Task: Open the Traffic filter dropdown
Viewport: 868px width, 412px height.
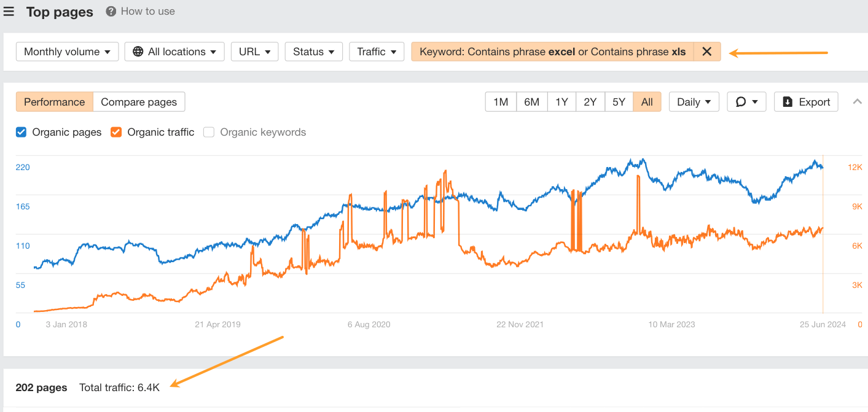Action: (377, 52)
